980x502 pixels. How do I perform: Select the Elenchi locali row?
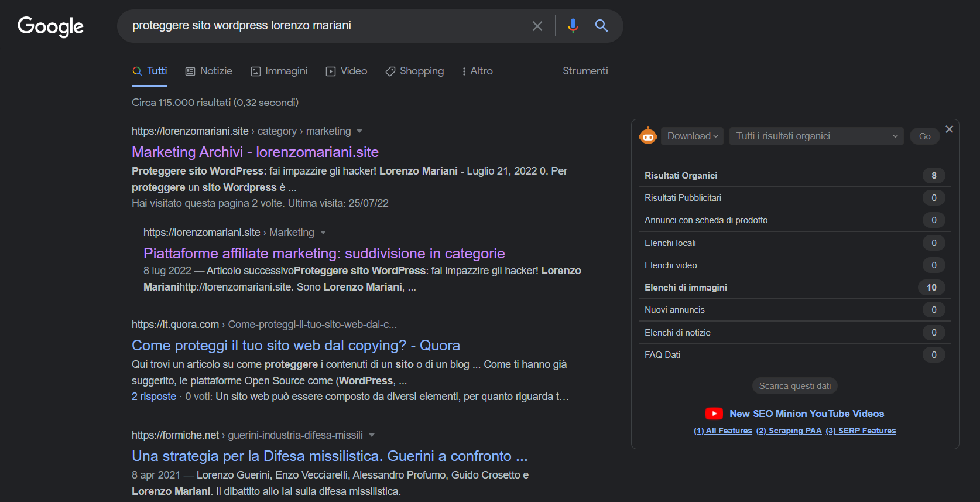tap(794, 243)
